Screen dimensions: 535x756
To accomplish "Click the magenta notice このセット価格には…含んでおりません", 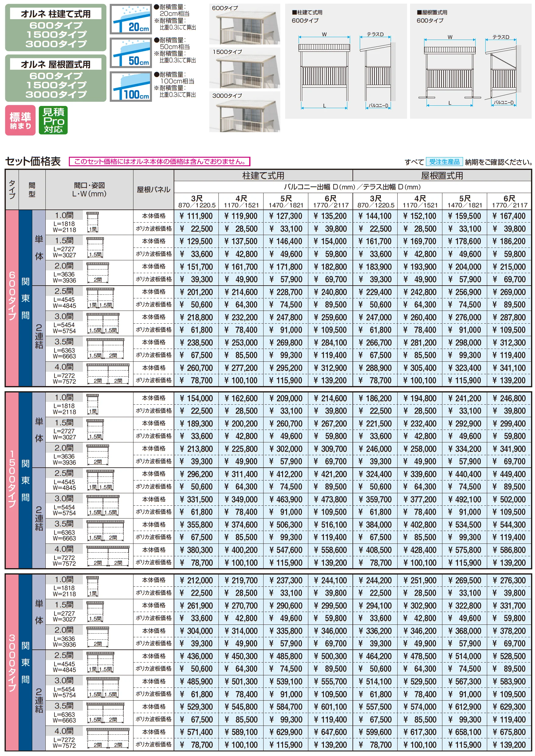I will [159, 161].
